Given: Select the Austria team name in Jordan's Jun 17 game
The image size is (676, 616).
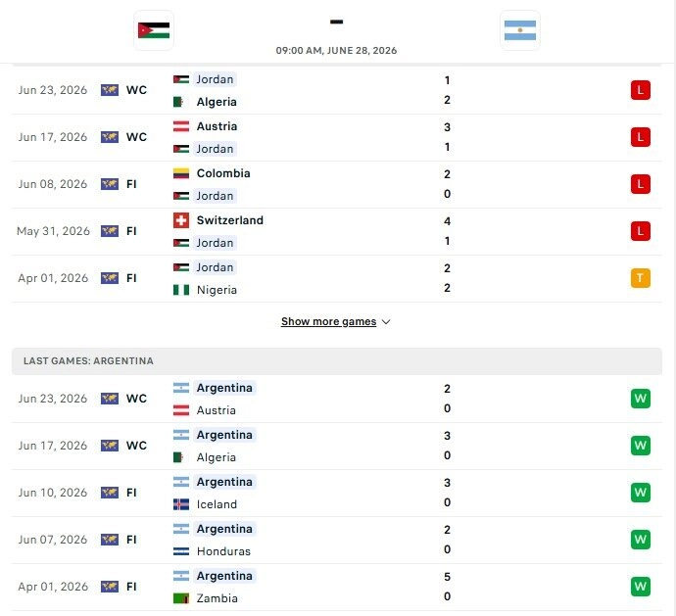Looking at the screenshot, I should [217, 126].
